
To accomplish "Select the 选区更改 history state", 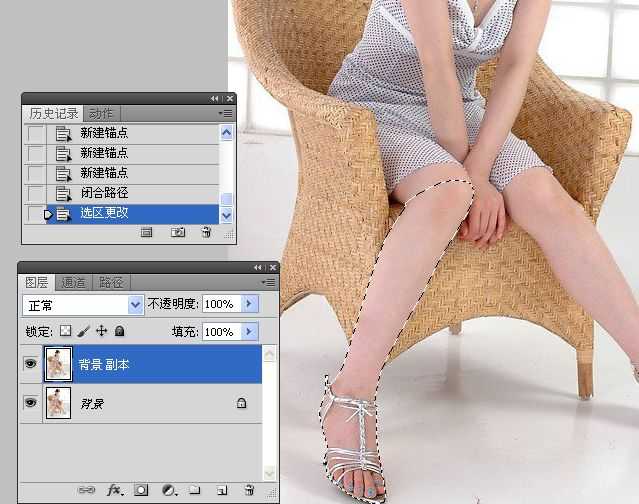I will (133, 213).
